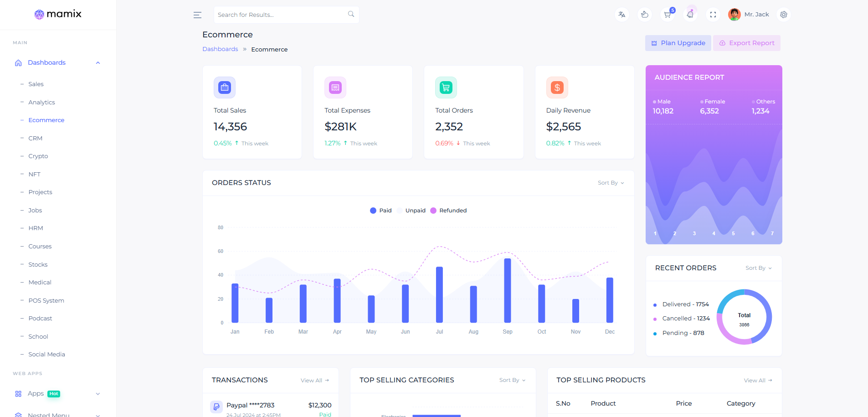Open the settings gear icon
Viewport: 868px width, 417px height.
tap(784, 15)
